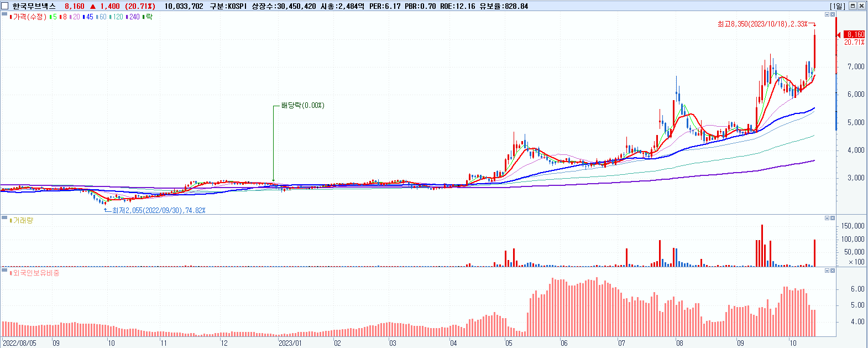This screenshot has height=348, width=868.
Task: Click the 6.00 foreign ownership axis label
Action: (857, 289)
